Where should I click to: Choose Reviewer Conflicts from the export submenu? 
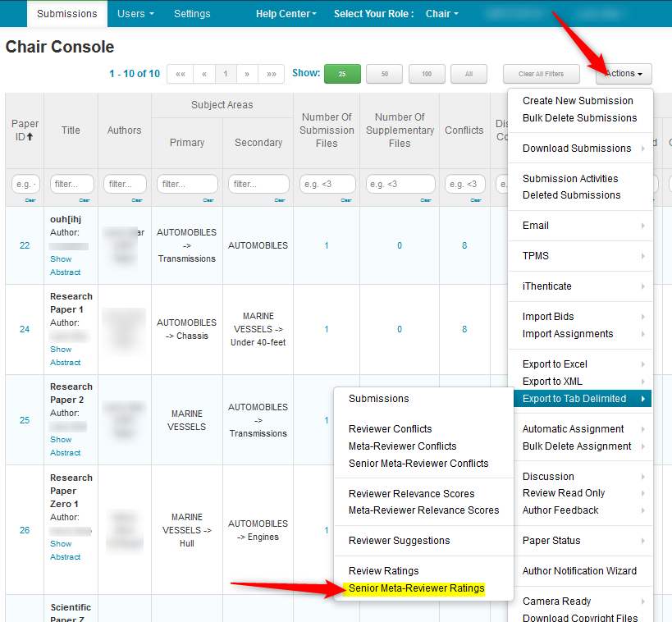(x=390, y=429)
